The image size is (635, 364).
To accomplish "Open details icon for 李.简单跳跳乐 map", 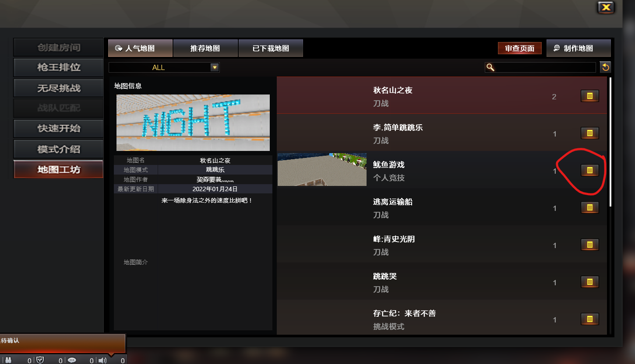I will click(x=589, y=133).
